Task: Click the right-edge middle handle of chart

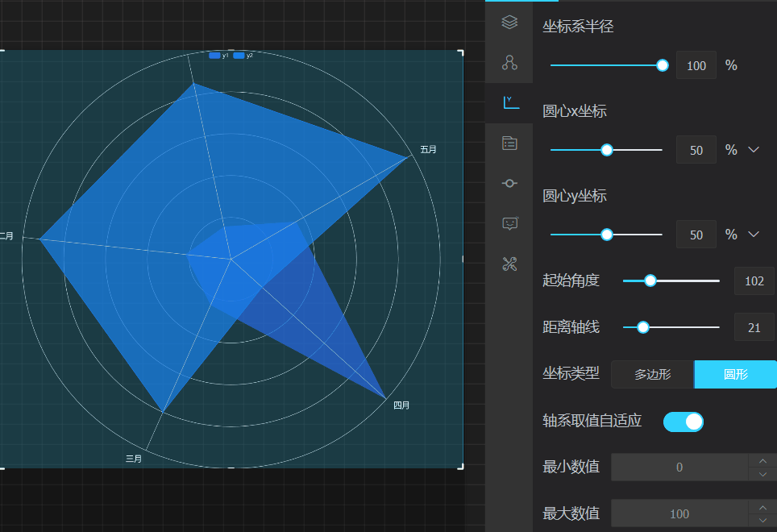Action: [x=463, y=259]
